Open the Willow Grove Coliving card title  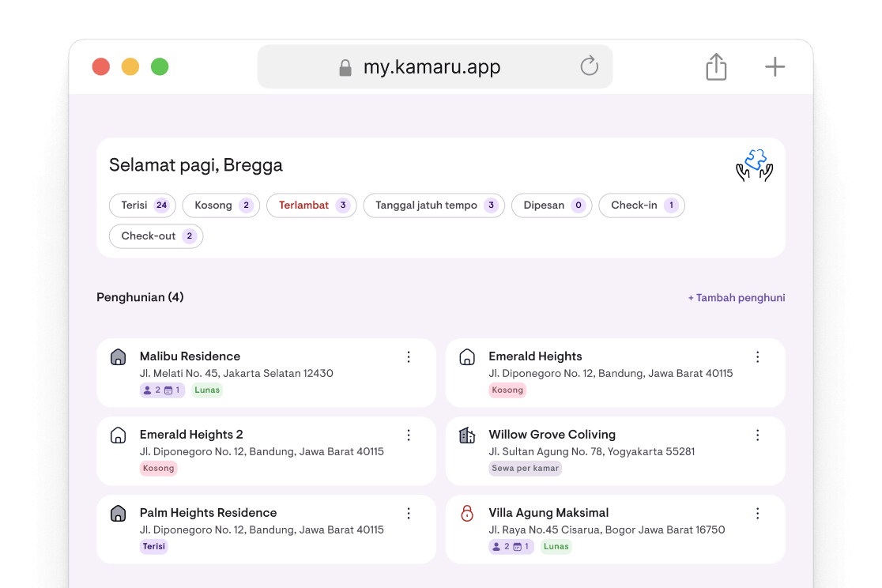[x=552, y=435]
